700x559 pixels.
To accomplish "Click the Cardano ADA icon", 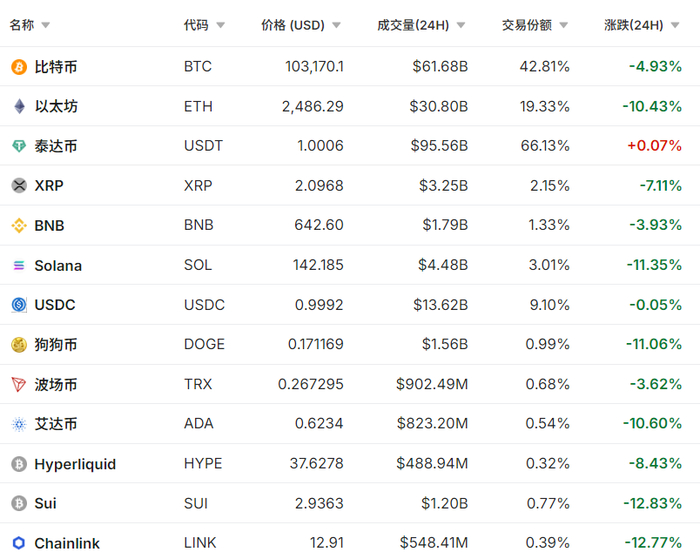I will point(19,424).
